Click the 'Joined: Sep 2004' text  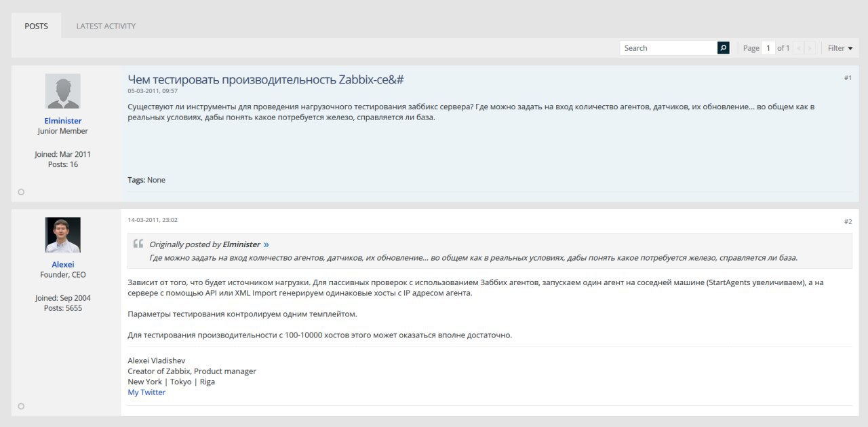click(63, 298)
